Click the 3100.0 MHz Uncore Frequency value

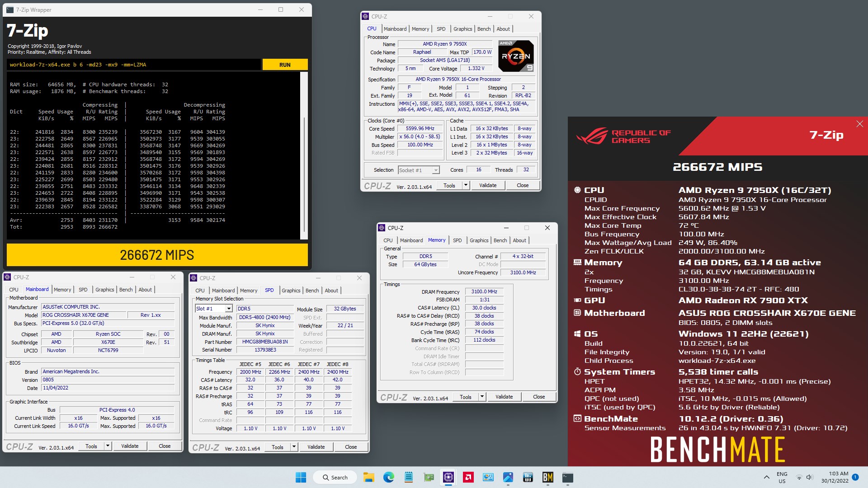523,272
